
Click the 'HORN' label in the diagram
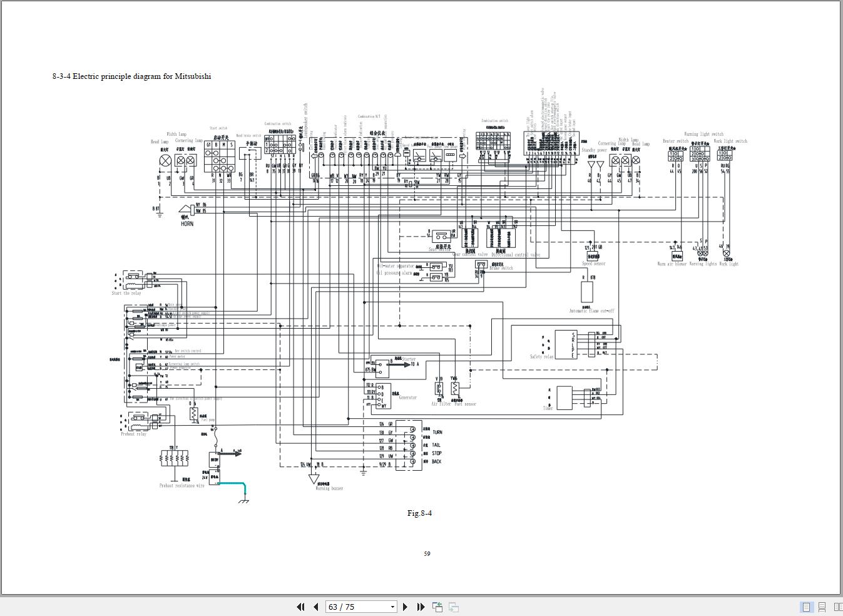(x=187, y=223)
